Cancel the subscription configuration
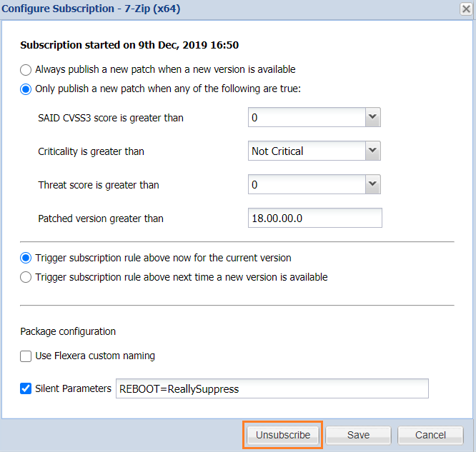The height and width of the screenshot is (452, 476). coord(430,435)
